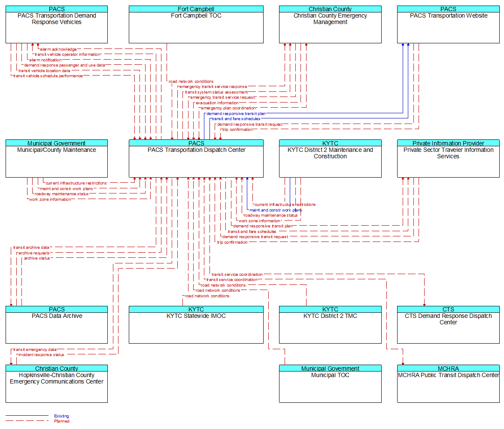Click 'roadway maintenance status' from Municipal/County Maintenance
504x429 pixels.
(x=62, y=194)
